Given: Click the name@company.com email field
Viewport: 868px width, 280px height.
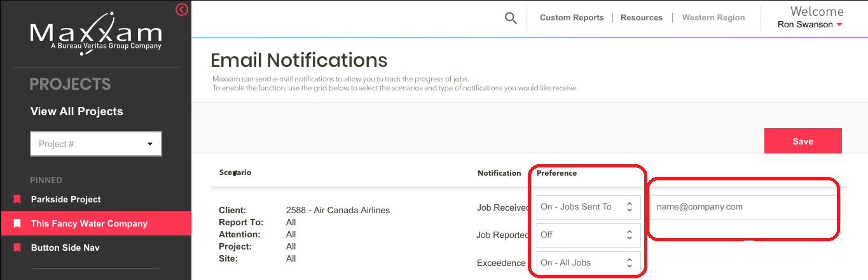Looking at the screenshot, I should pyautogui.click(x=742, y=207).
